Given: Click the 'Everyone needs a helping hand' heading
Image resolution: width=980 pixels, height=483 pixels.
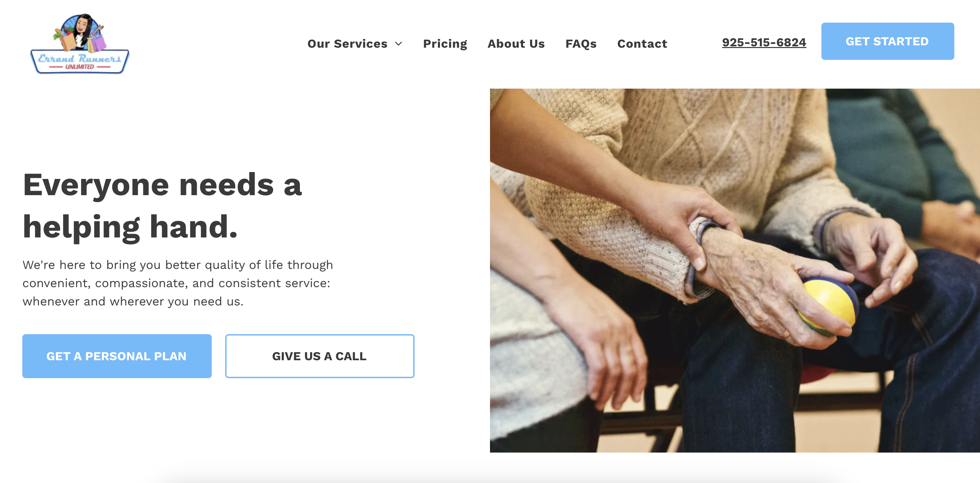Looking at the screenshot, I should point(162,206).
